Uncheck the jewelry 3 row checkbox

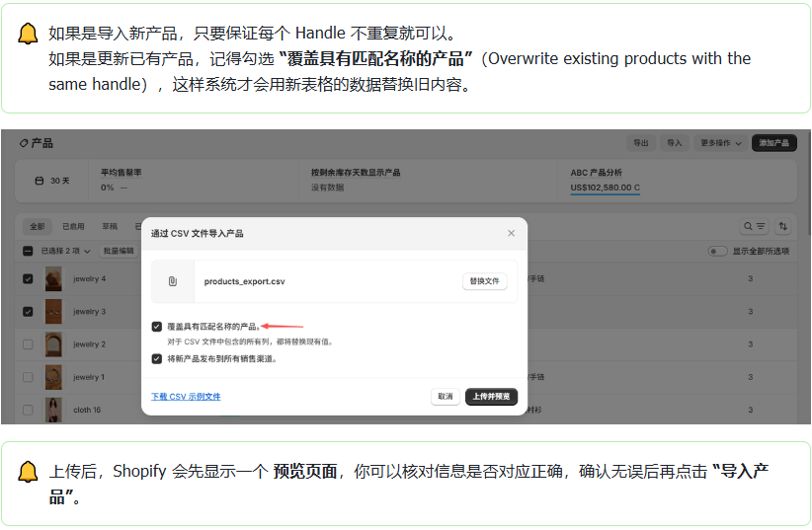point(28,312)
